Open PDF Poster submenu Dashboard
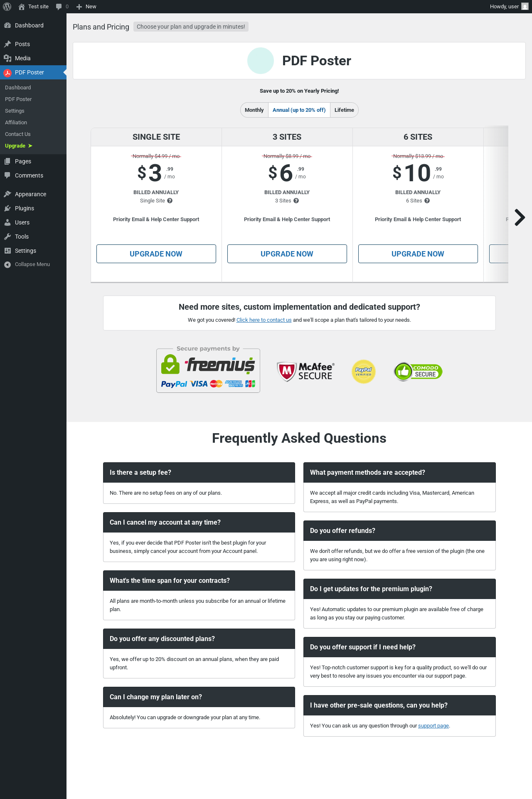Screen dimensions: 532x799 (18, 88)
